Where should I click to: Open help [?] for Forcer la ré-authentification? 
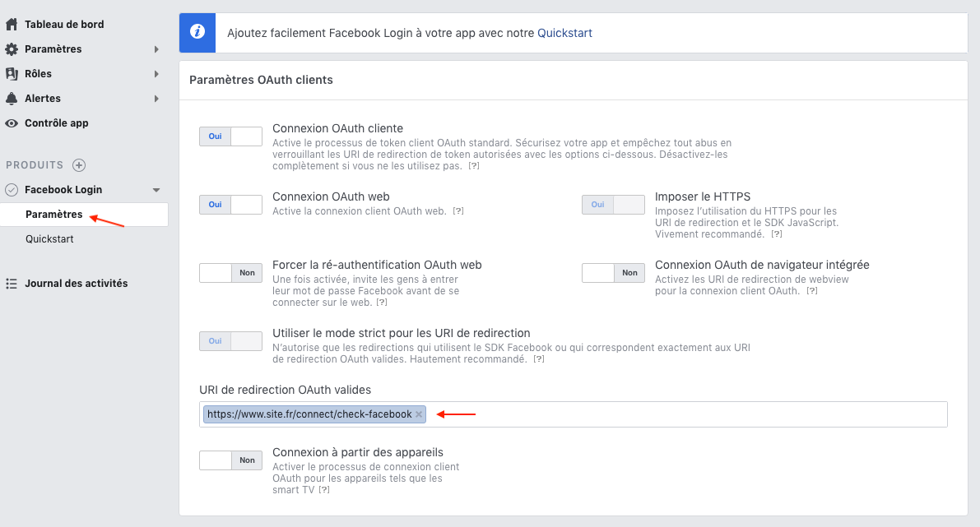[382, 303]
